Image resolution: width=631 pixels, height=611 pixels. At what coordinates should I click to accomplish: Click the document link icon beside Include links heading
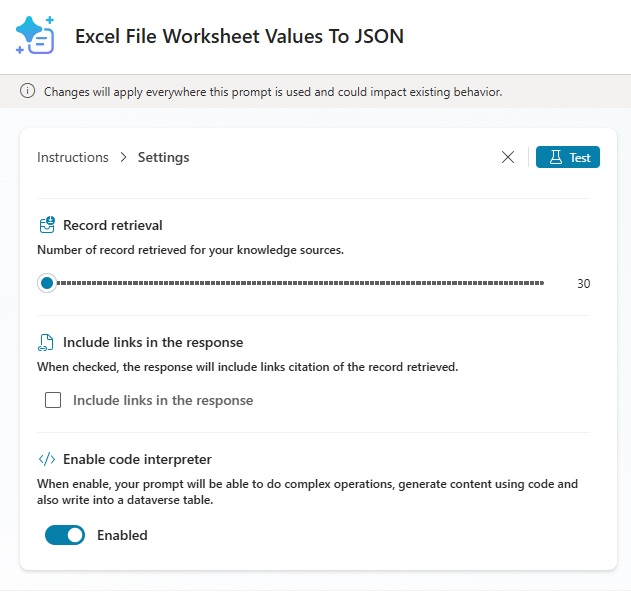(x=46, y=342)
